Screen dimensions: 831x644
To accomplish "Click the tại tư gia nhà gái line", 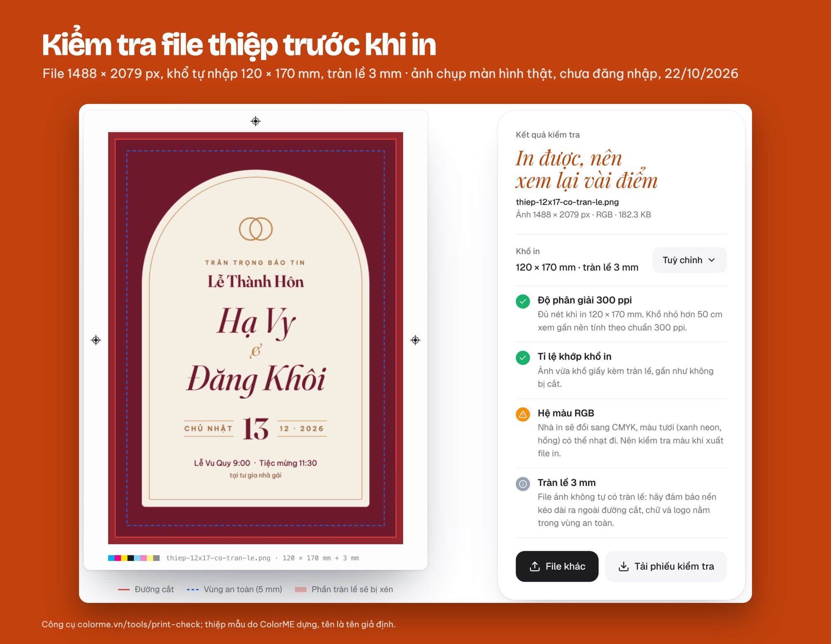I will point(256,475).
